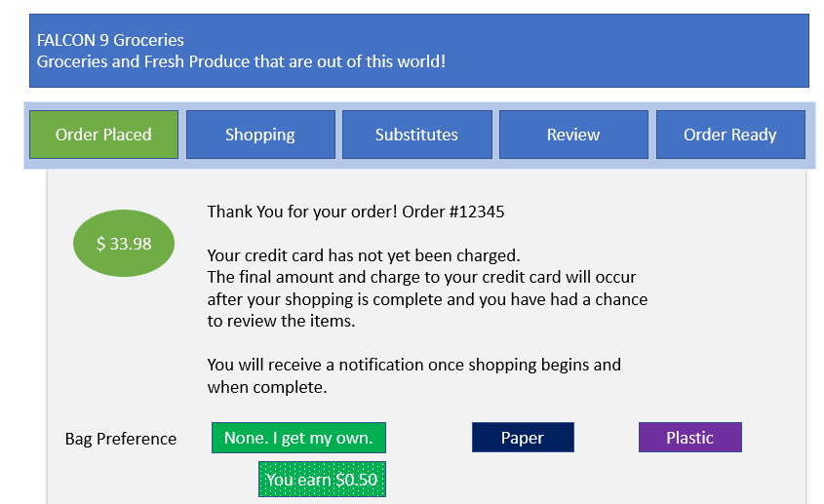Click the final amount and charge paragraph
The width and height of the screenshot is (824, 504).
click(427, 299)
